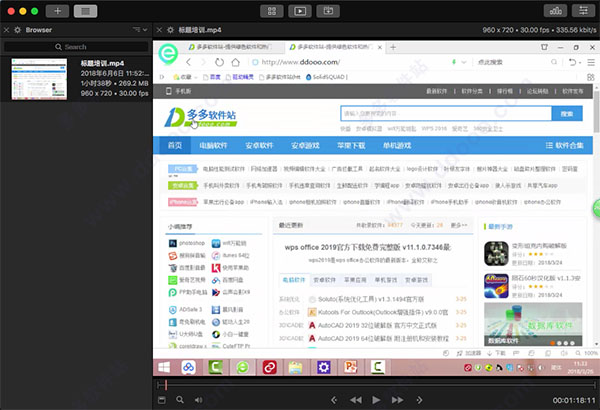Start playback with the play button
This screenshot has width=600, height=410.
tap(376, 400)
